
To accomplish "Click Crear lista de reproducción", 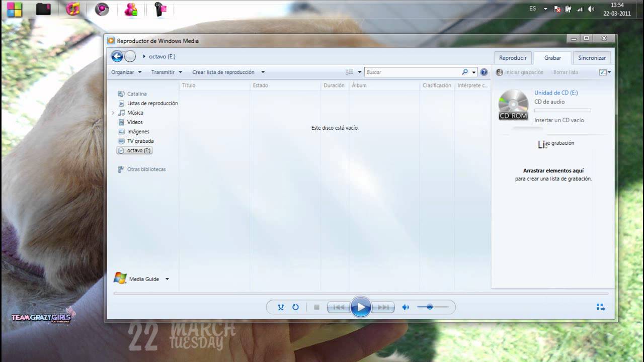I will pyautogui.click(x=223, y=72).
